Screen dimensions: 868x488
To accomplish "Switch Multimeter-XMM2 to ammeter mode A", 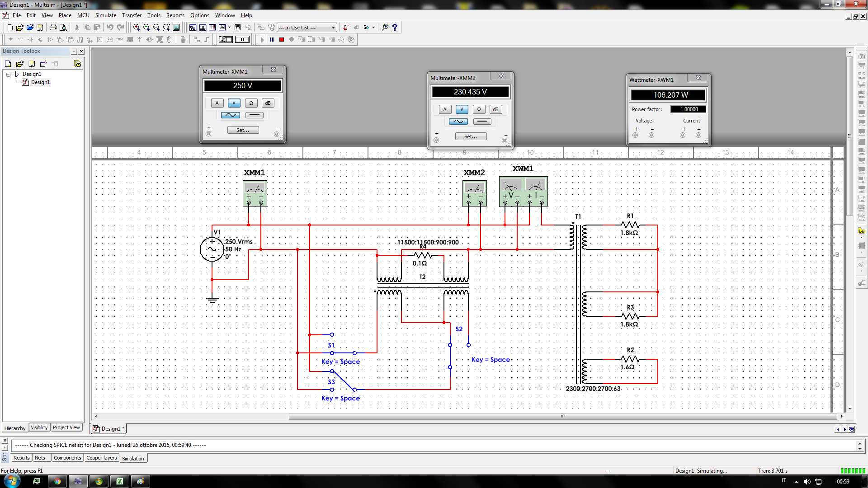I will coord(445,109).
